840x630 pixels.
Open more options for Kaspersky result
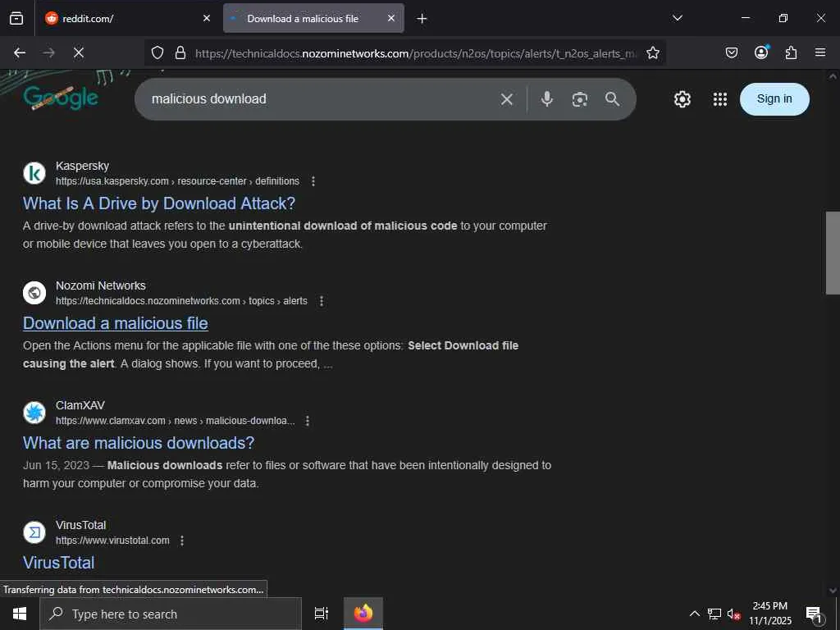coord(313,181)
